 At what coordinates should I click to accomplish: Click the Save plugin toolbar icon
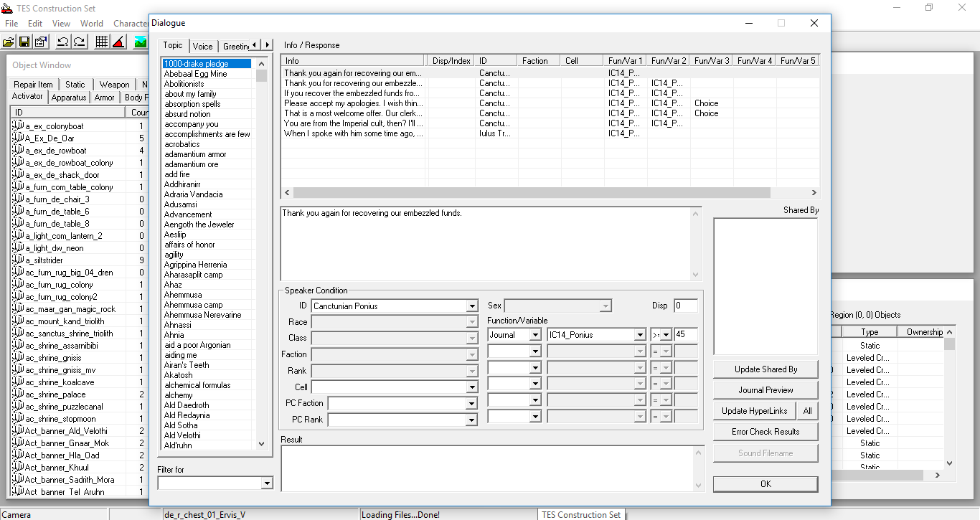(x=24, y=42)
